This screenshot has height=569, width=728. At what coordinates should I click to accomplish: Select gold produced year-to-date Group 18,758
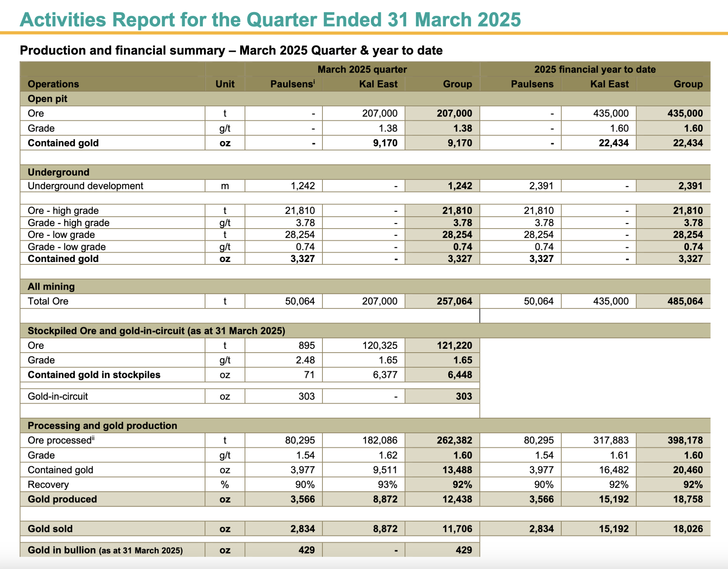[688, 499]
